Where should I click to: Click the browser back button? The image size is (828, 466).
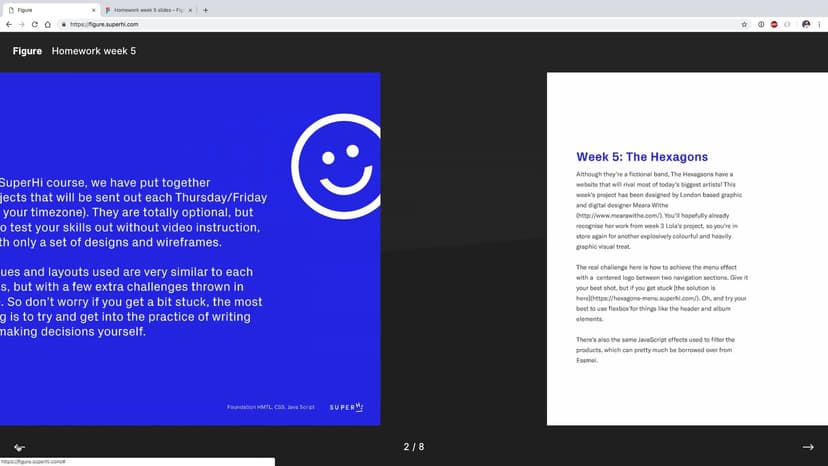tap(9, 24)
